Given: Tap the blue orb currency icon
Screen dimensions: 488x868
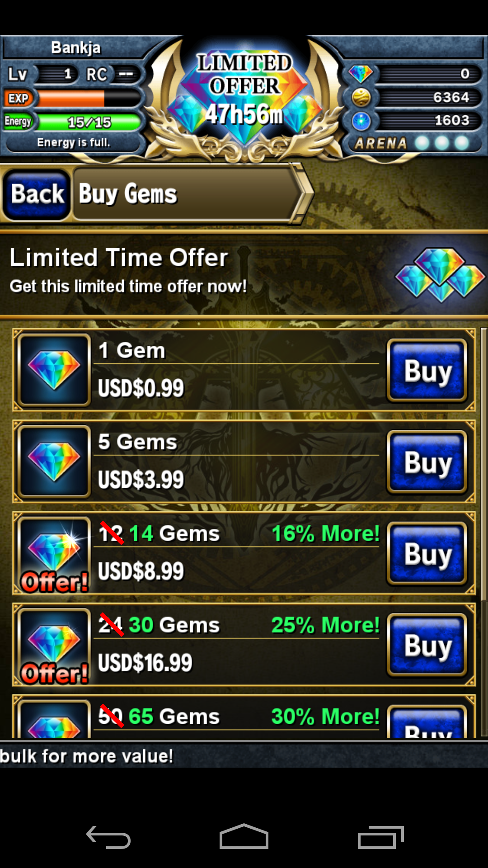Looking at the screenshot, I should click(x=361, y=121).
